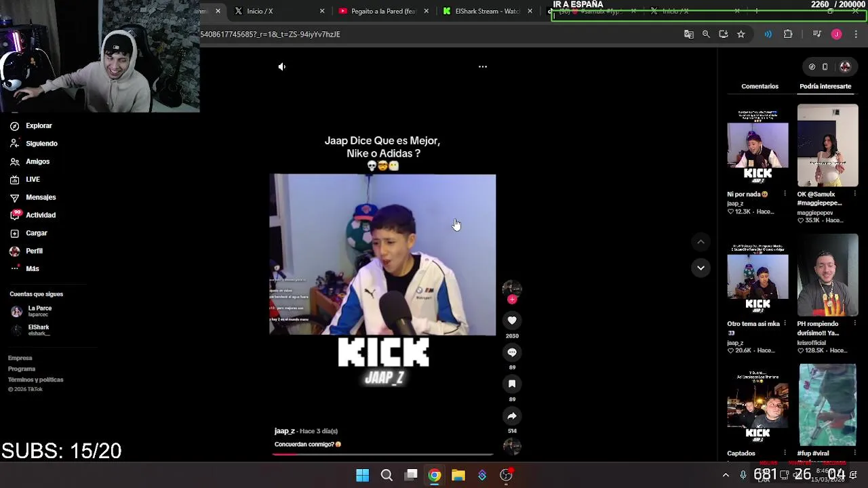Bookmark this page with the star icon
The height and width of the screenshot is (488, 868).
coord(741,34)
